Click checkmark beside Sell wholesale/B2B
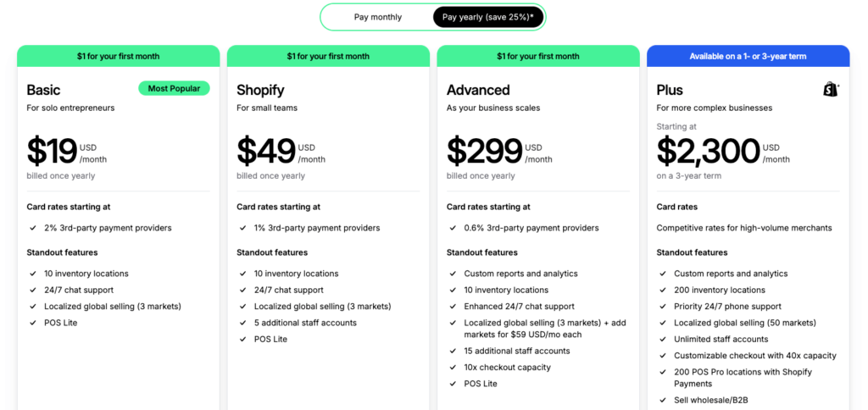The width and height of the screenshot is (868, 410). pos(663,400)
